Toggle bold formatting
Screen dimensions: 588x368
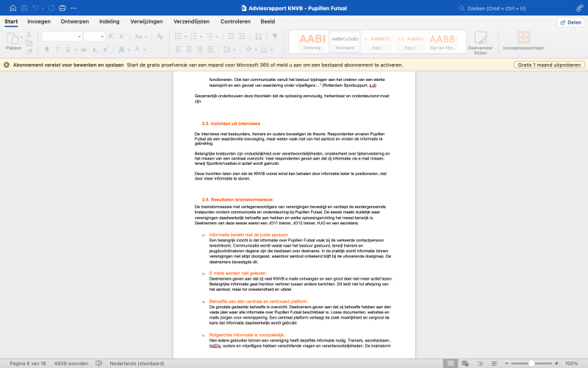click(x=46, y=49)
